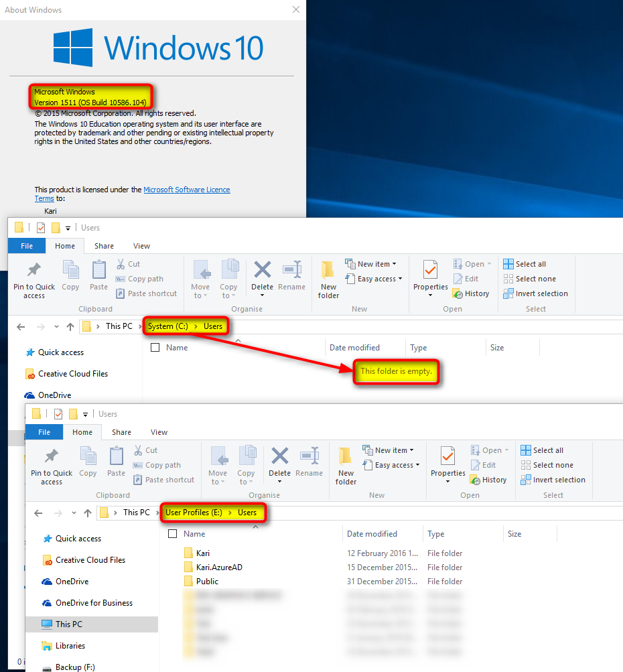The image size is (623, 672).
Task: Click Invert selection in lower Explorer ribbon
Action: 553,480
